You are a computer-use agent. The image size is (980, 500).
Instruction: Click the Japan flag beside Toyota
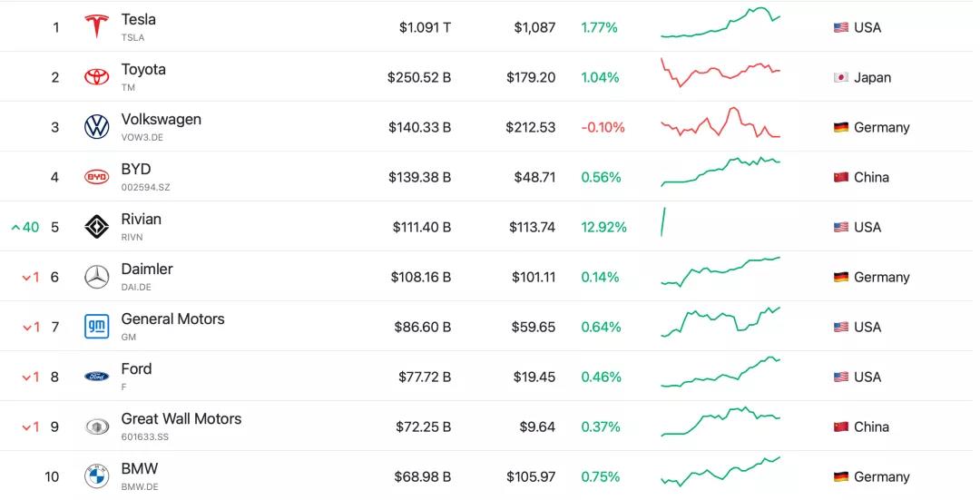[x=841, y=78]
